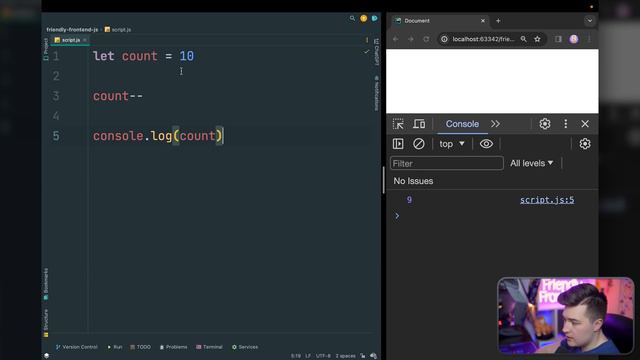
Task: Open the Project tool window sidebar button
Action: click(x=46, y=49)
